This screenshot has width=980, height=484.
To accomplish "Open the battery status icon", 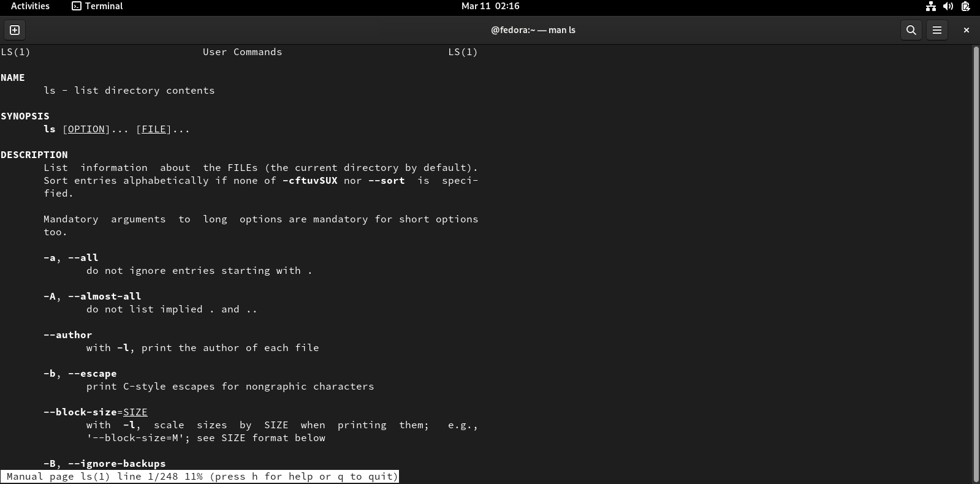I will click(965, 6).
